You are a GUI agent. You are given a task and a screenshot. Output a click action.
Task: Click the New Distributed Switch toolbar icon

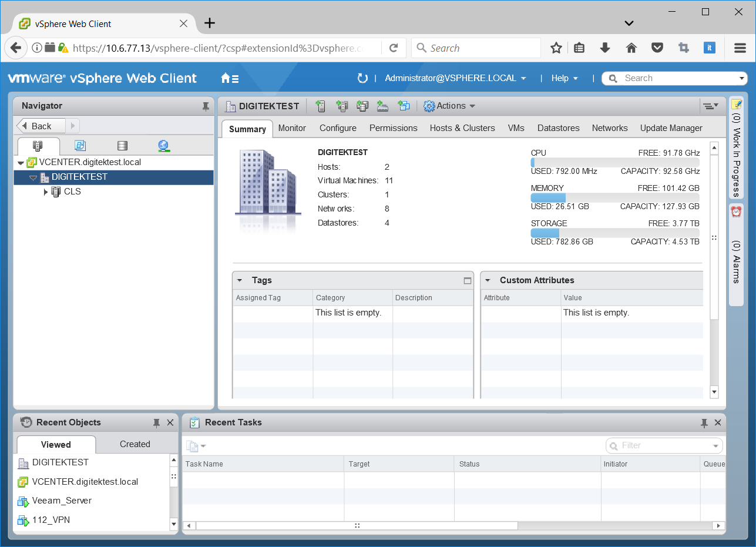pos(383,106)
